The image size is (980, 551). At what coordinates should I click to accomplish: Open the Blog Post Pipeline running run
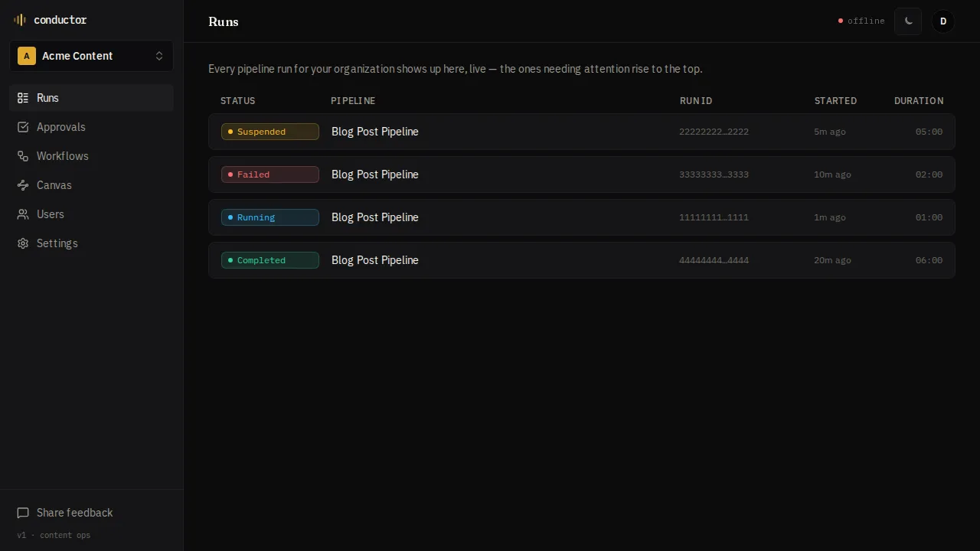(x=582, y=217)
